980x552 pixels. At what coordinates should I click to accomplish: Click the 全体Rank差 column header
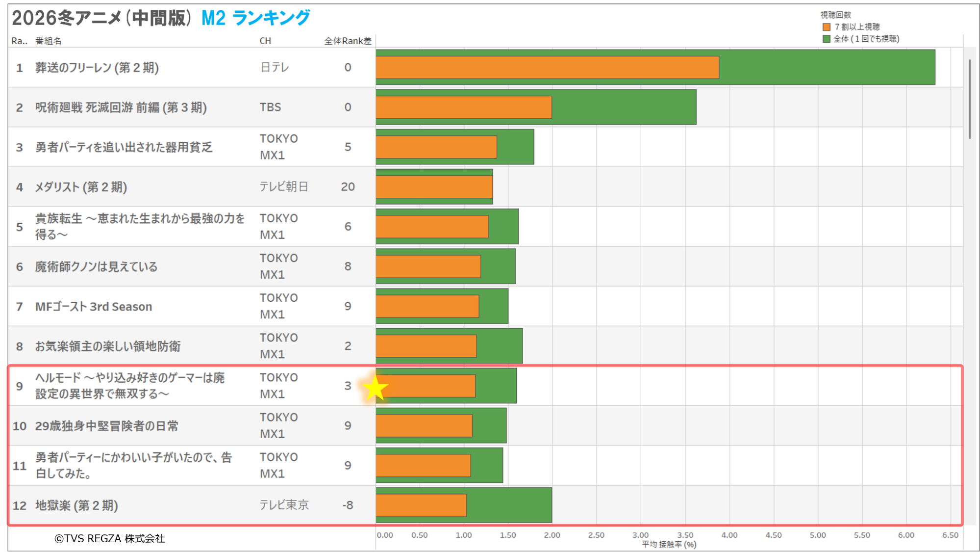[x=348, y=41]
